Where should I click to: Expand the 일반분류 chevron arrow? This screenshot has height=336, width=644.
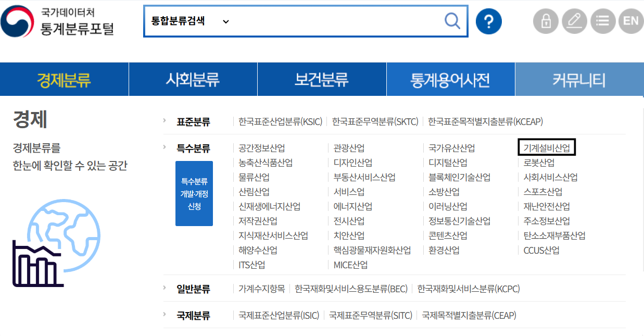pyautogui.click(x=165, y=287)
